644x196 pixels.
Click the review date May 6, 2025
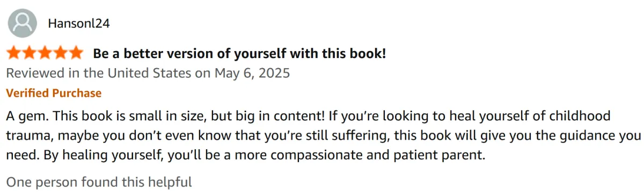[252, 73]
